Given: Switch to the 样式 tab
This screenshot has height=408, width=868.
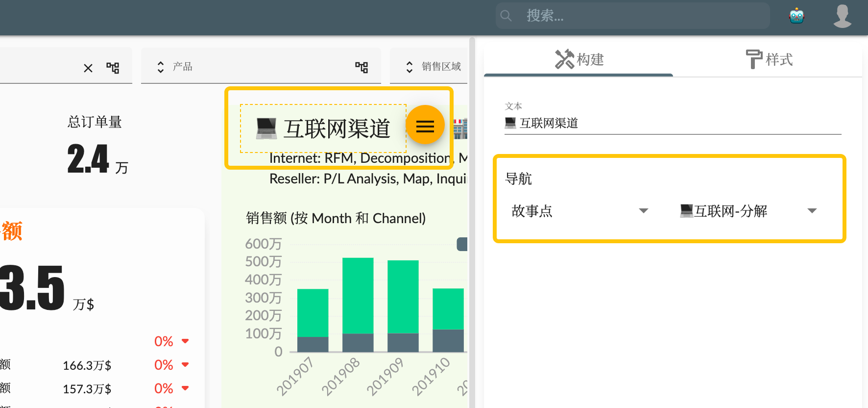Looking at the screenshot, I should (769, 60).
